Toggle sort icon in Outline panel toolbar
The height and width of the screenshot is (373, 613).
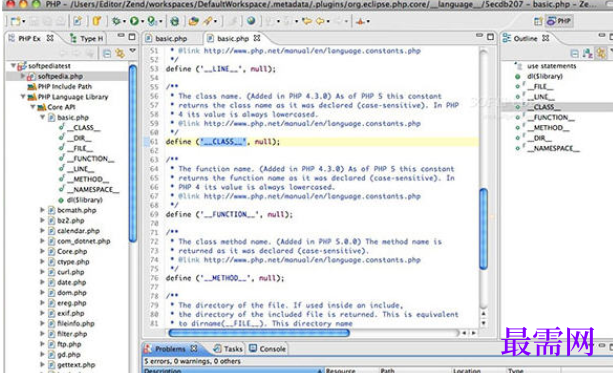click(x=587, y=53)
